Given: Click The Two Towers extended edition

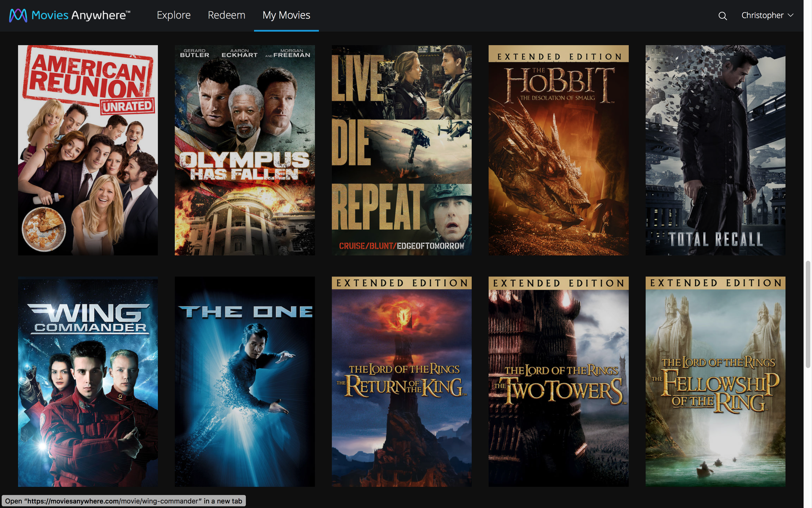Looking at the screenshot, I should tap(558, 381).
